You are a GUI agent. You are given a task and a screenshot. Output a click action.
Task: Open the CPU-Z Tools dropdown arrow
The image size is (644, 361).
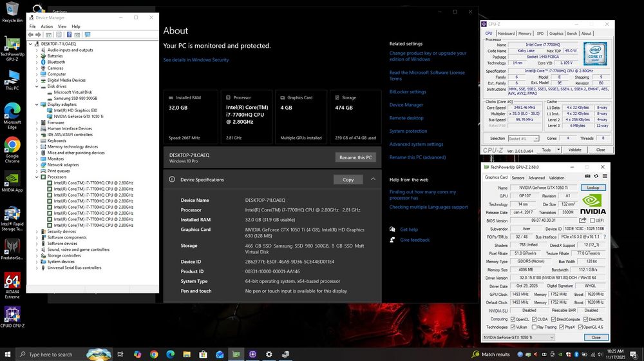pos(558,150)
